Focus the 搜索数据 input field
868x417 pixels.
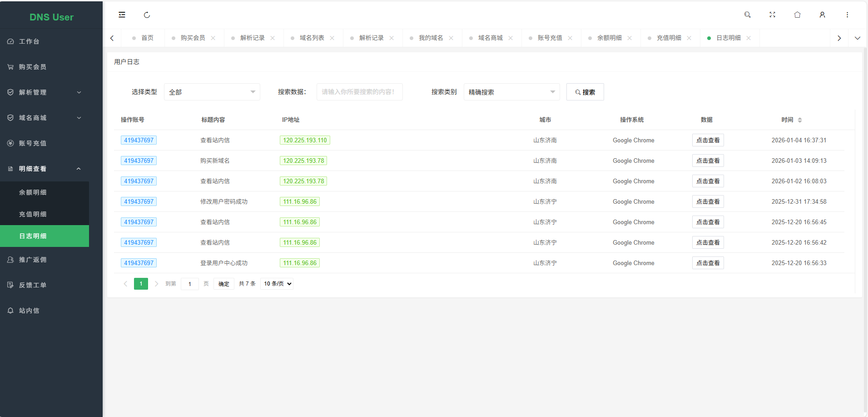click(359, 92)
